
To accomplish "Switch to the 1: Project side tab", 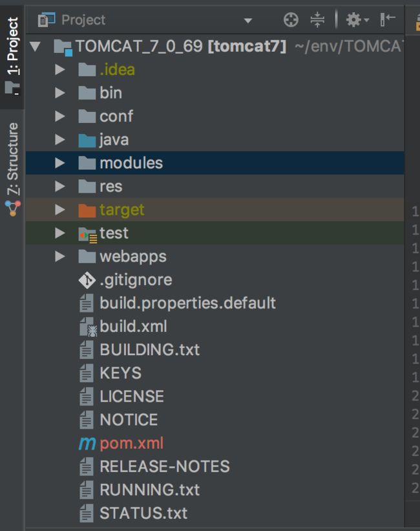I will (12, 56).
